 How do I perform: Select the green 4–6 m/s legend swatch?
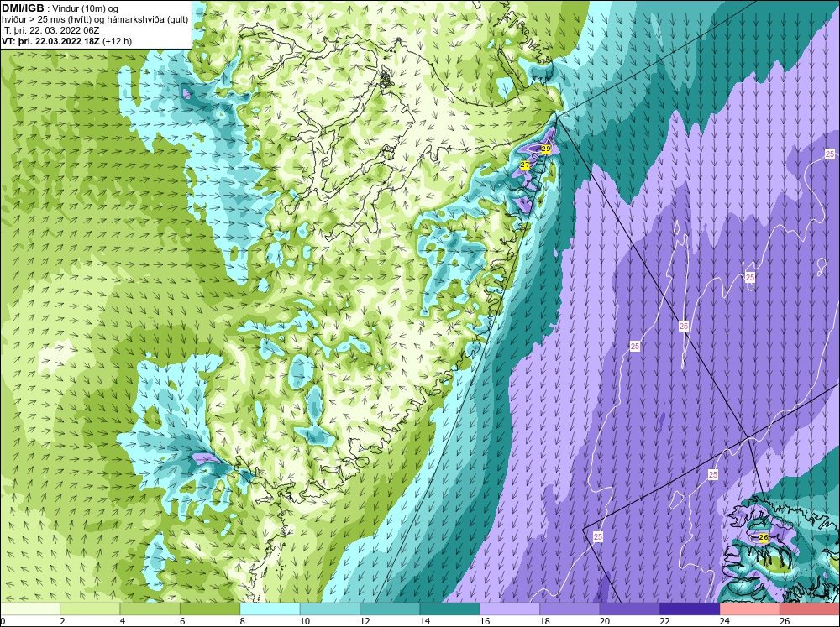click(x=150, y=609)
